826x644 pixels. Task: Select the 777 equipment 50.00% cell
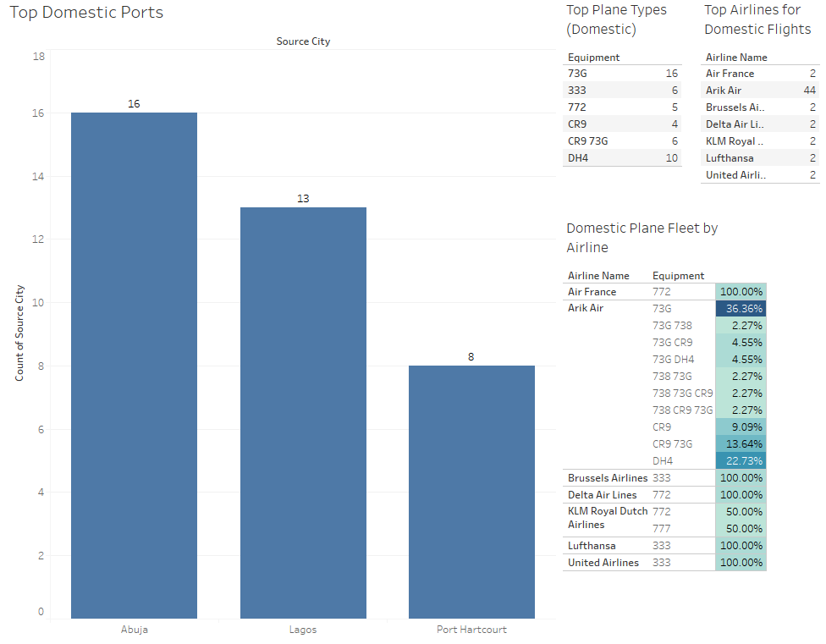coord(741,528)
